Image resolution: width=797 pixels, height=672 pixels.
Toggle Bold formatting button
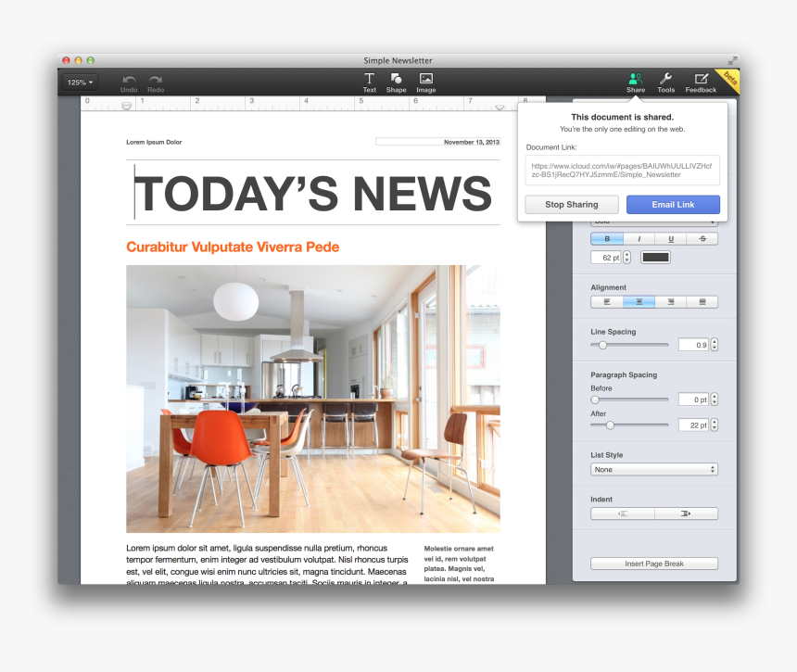tap(607, 239)
